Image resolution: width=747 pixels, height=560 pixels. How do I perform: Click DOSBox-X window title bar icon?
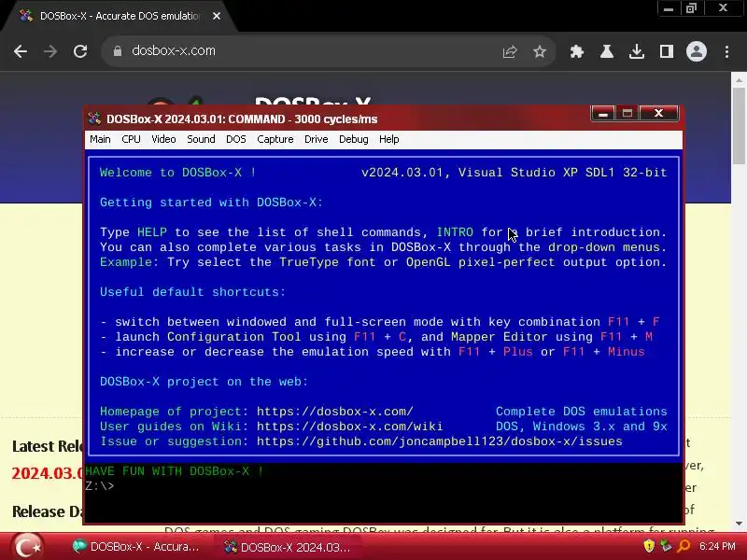coord(95,119)
